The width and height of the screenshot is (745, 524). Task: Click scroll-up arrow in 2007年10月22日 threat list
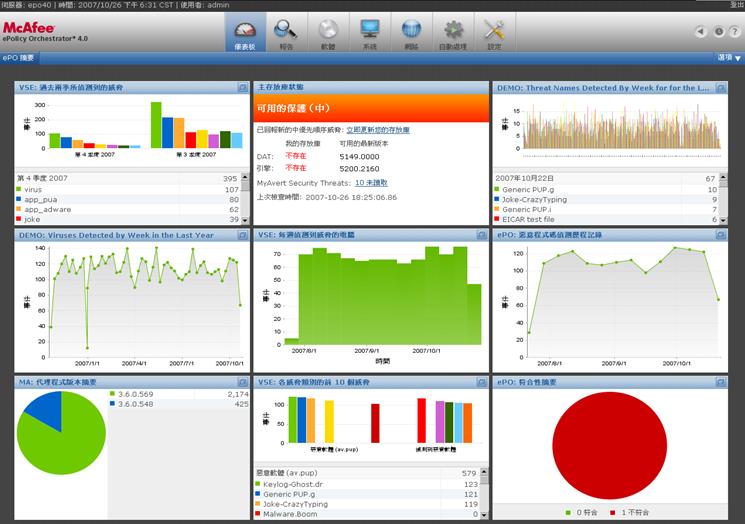click(x=723, y=177)
